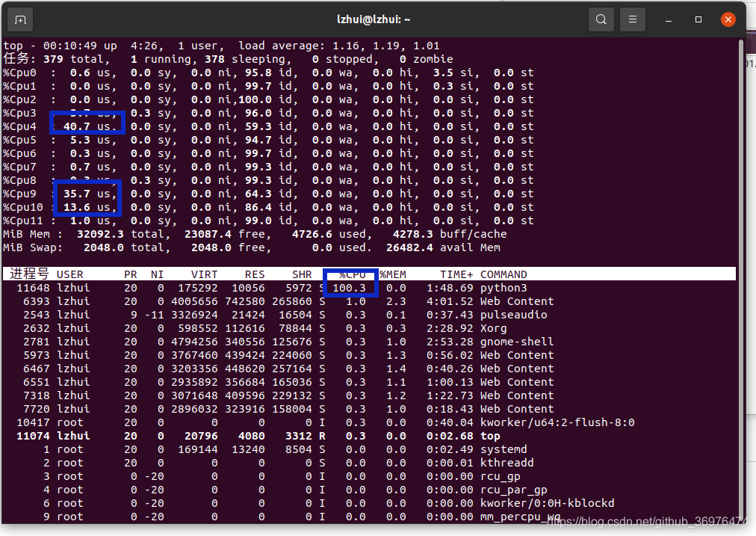Image resolution: width=756 pixels, height=536 pixels.
Task: Click the TIME+ column header
Action: pyautogui.click(x=456, y=274)
